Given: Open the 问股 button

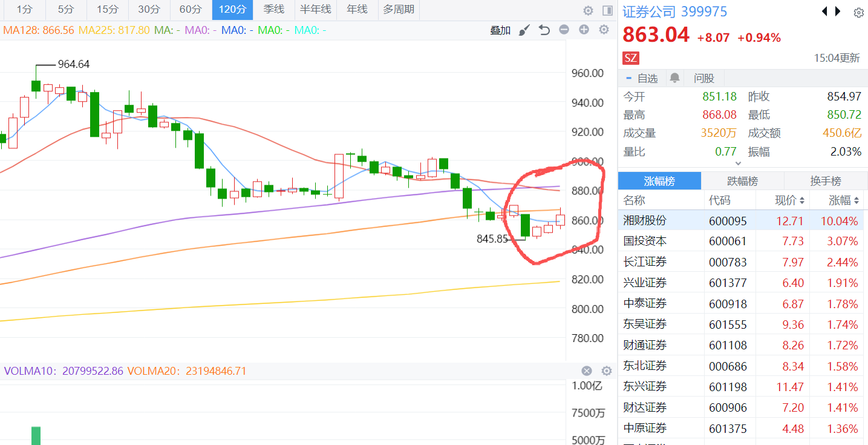Looking at the screenshot, I should pos(704,78).
